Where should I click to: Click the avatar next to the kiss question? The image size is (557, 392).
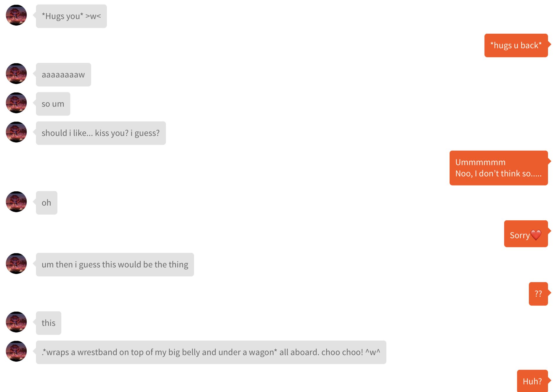click(16, 132)
